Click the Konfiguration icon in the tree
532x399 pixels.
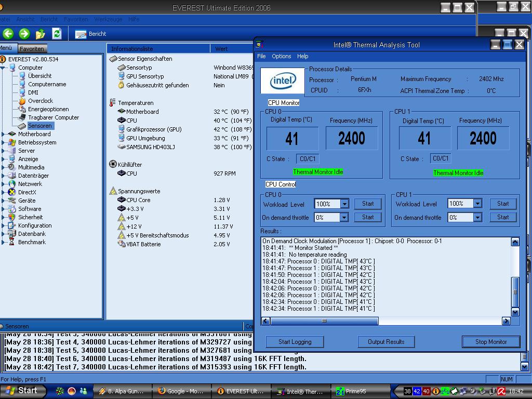tap(12, 225)
